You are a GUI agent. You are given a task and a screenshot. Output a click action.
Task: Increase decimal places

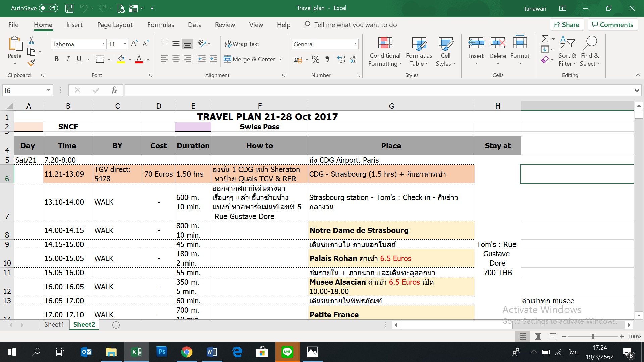[x=341, y=60]
